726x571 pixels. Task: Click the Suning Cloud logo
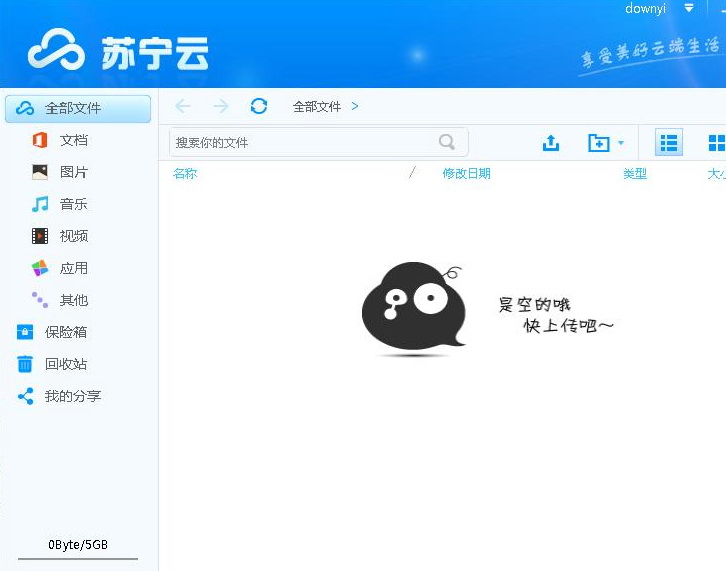tap(118, 51)
